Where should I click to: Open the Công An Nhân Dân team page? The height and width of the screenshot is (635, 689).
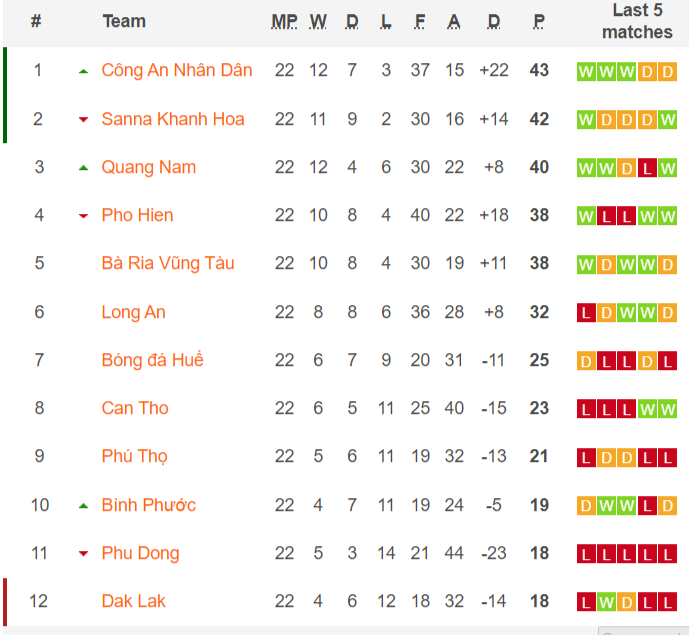pos(176,70)
